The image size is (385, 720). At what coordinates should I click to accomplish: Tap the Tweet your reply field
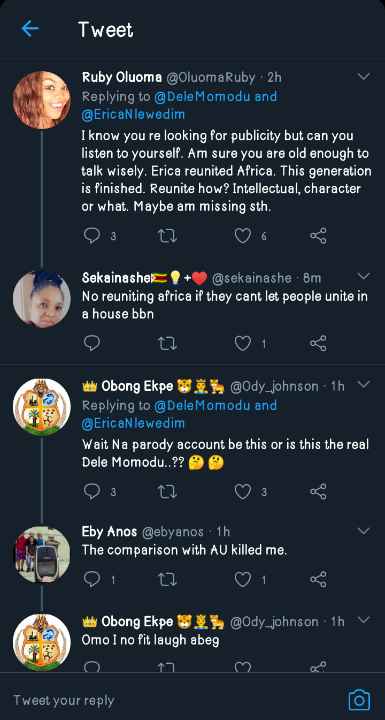coord(175,700)
